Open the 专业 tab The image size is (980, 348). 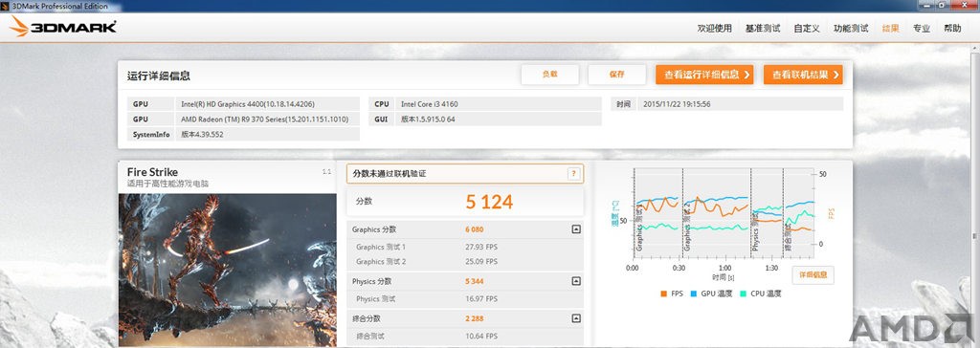coord(922,28)
